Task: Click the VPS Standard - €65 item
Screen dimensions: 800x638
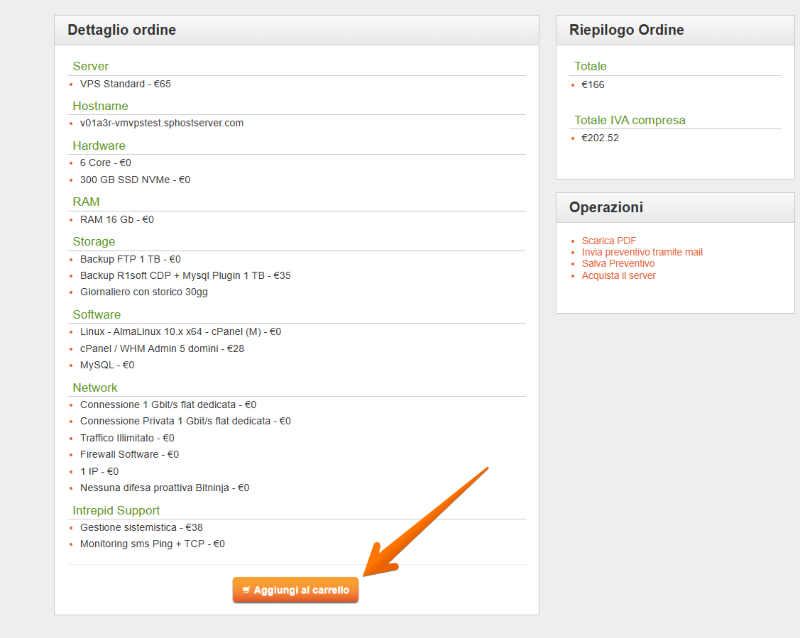Action: [x=125, y=84]
